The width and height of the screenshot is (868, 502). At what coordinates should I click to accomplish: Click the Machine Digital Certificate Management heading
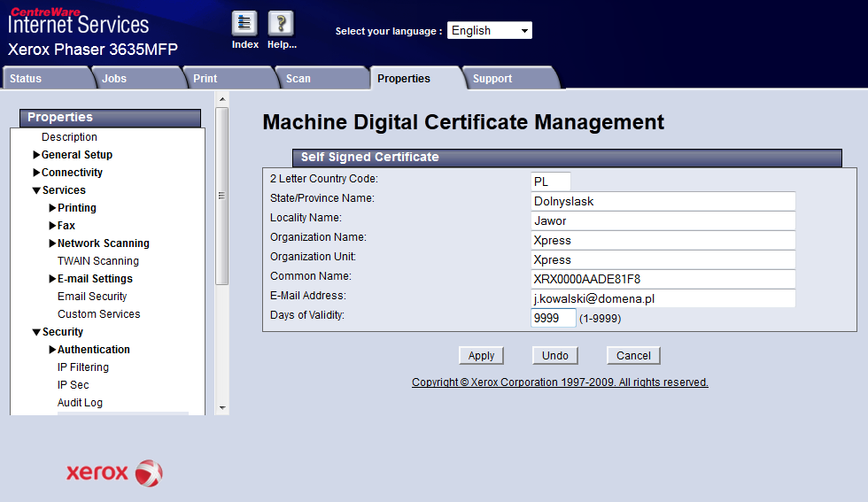click(463, 122)
